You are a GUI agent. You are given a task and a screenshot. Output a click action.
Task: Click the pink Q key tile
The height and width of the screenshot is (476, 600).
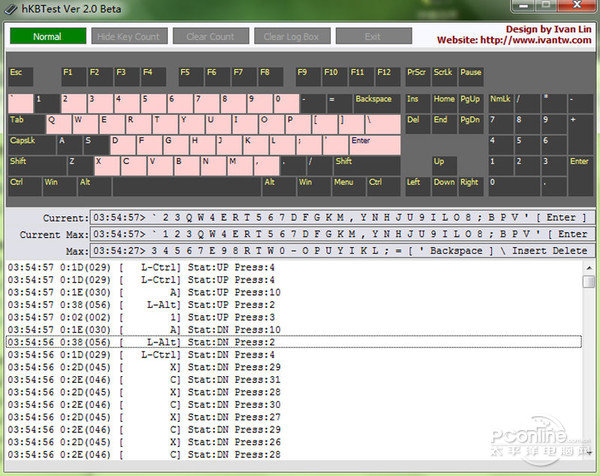tap(59, 124)
